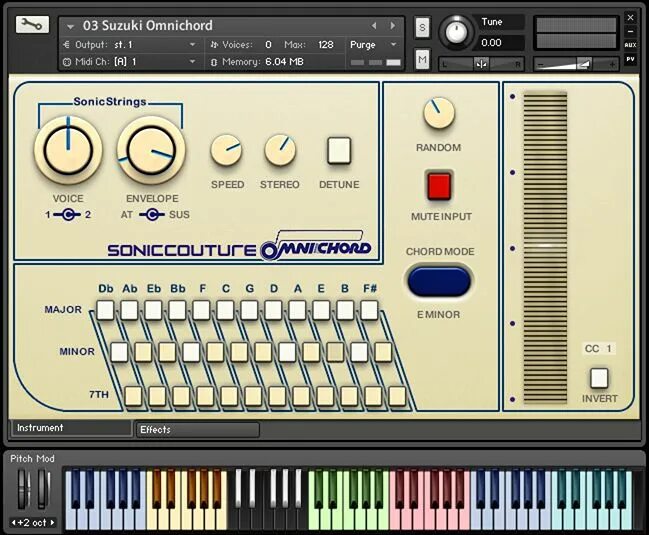The height and width of the screenshot is (535, 649).
Task: Click the pitch wheel
Action: click(24, 489)
